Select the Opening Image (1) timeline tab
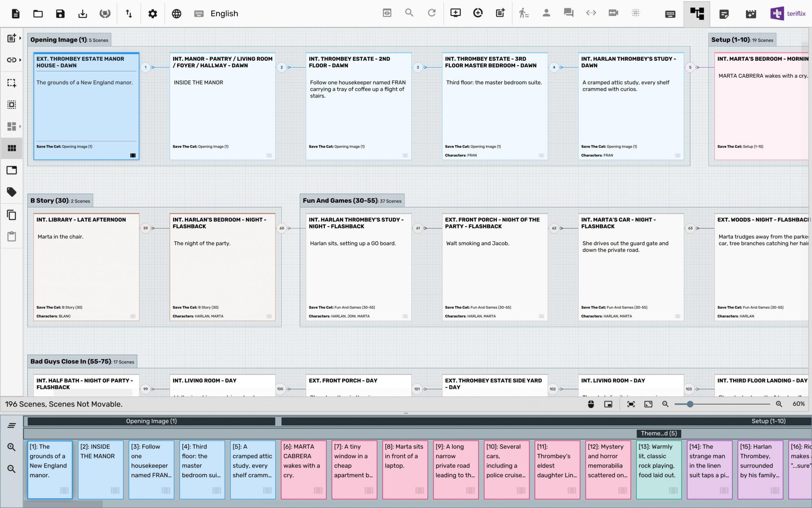Image resolution: width=812 pixels, height=508 pixels. point(151,421)
